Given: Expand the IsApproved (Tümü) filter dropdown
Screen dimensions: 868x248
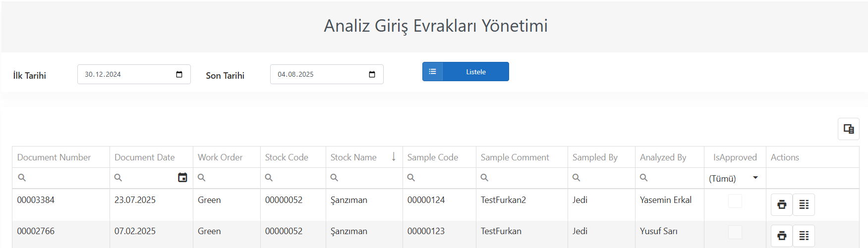Looking at the screenshot, I should [755, 178].
